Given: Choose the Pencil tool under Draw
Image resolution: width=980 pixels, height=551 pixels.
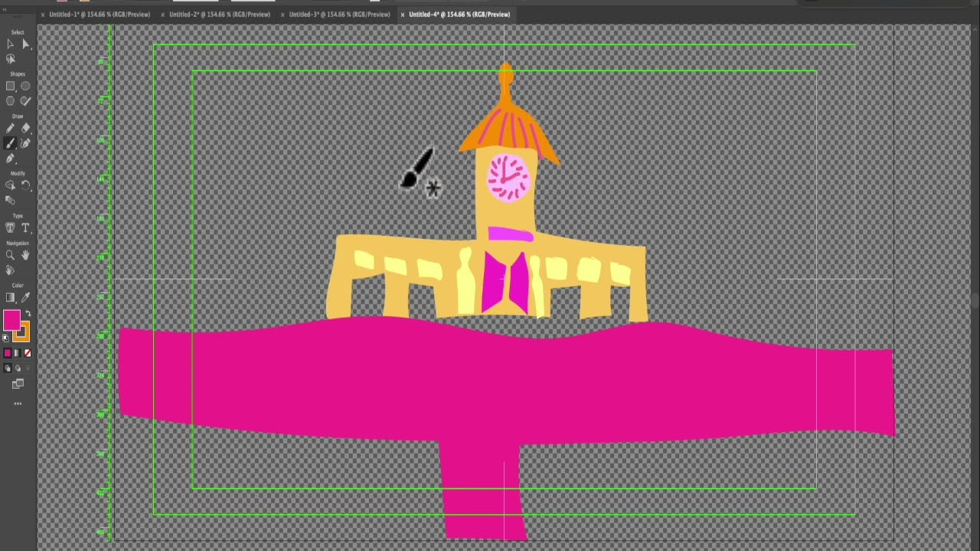Looking at the screenshot, I should 10,129.
